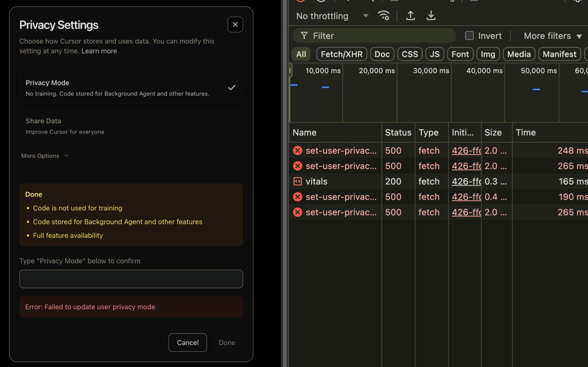Open initiator link of the vitals request
Viewport: 588px width, 367px height.
[x=466, y=182]
